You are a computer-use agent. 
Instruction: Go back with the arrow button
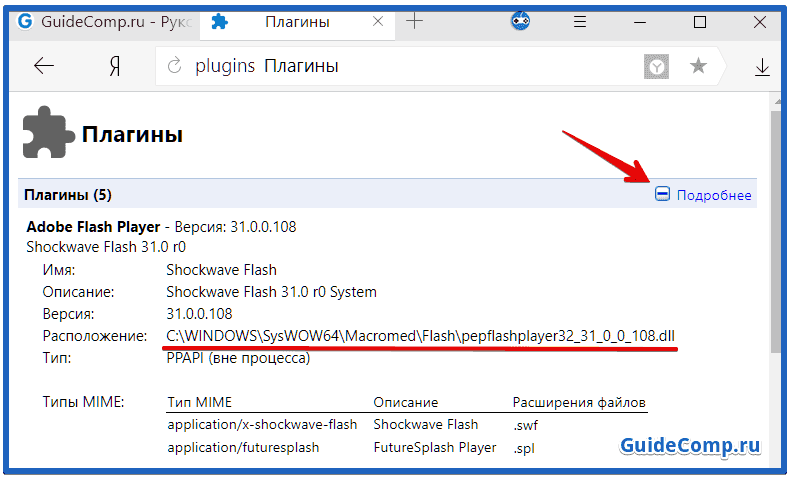[x=44, y=66]
